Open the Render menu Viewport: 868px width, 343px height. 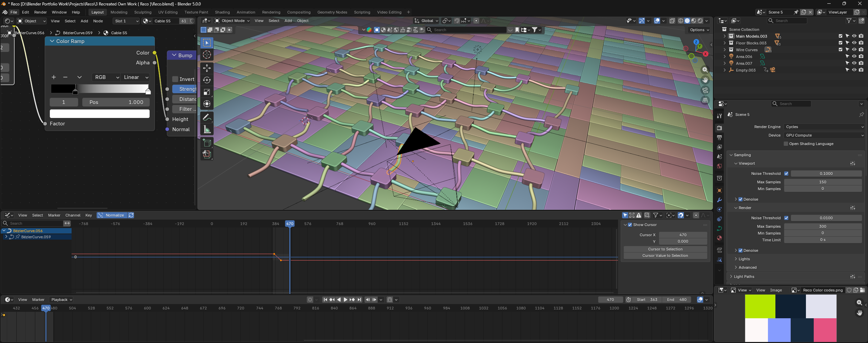click(40, 12)
